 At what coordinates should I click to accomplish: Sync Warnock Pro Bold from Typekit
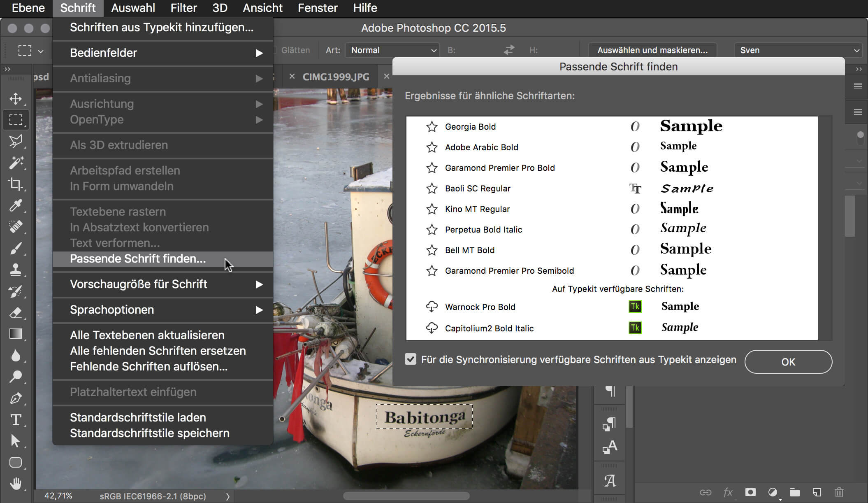tap(432, 307)
